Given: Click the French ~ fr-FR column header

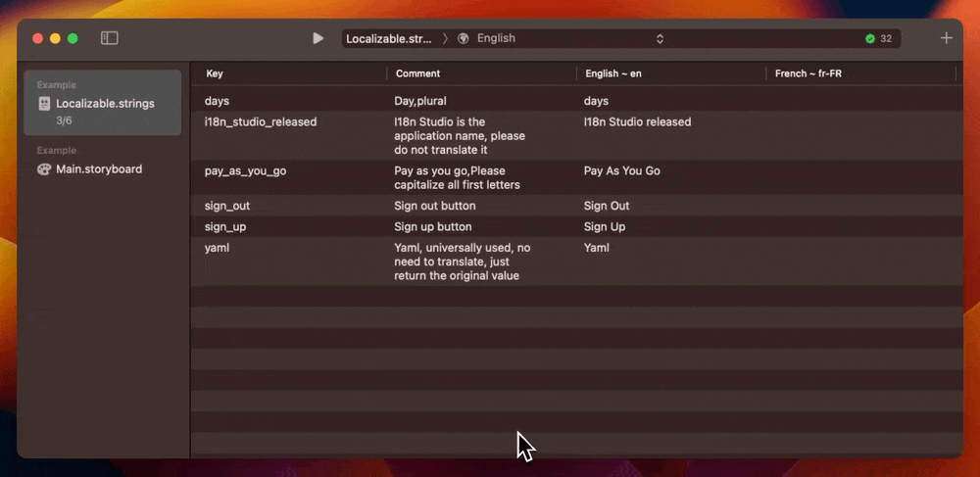Looking at the screenshot, I should (x=808, y=73).
